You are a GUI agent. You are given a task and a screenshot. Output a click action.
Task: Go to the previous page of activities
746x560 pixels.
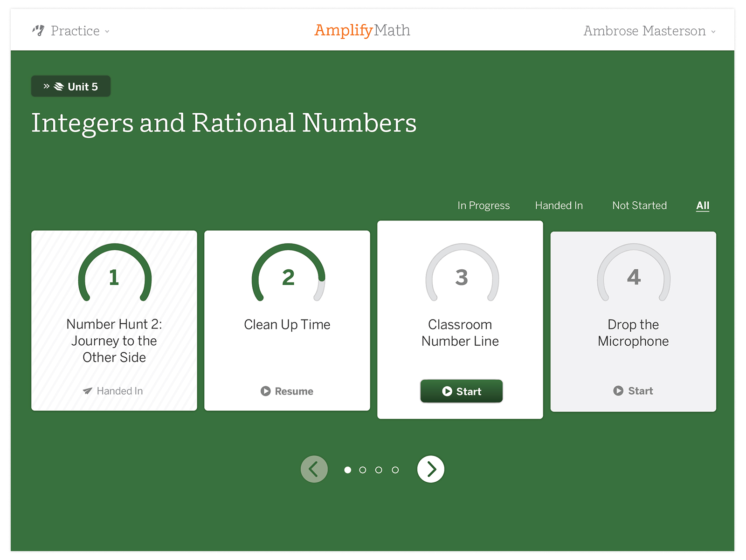tap(314, 469)
